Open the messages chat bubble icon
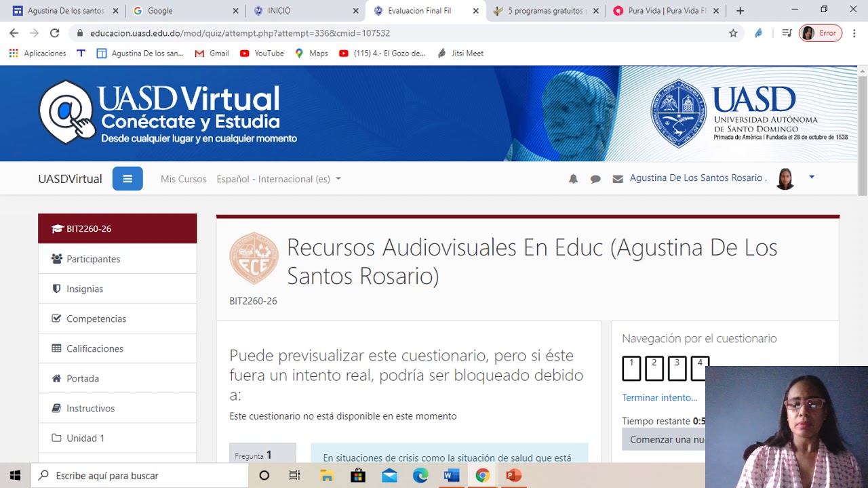This screenshot has width=868, height=488. [595, 179]
